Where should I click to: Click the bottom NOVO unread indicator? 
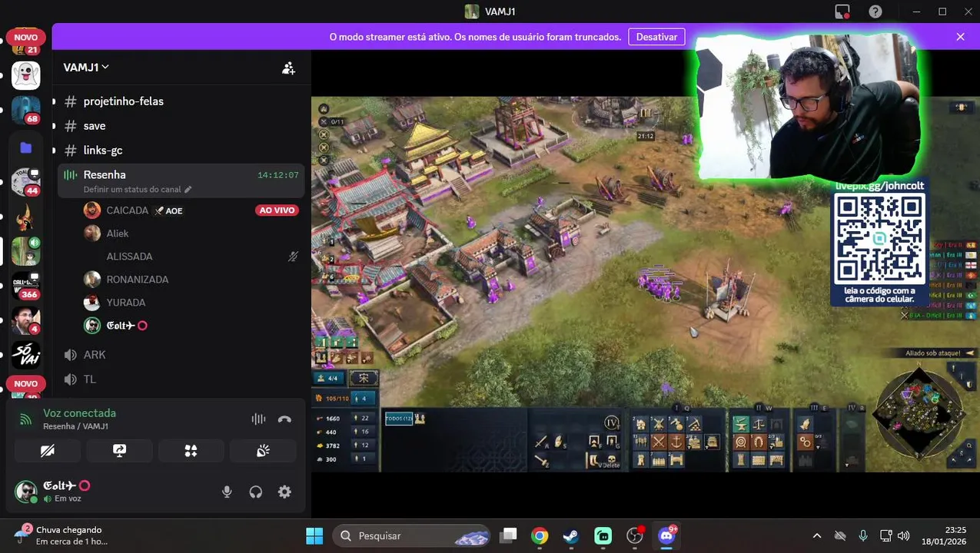pyautogui.click(x=25, y=383)
